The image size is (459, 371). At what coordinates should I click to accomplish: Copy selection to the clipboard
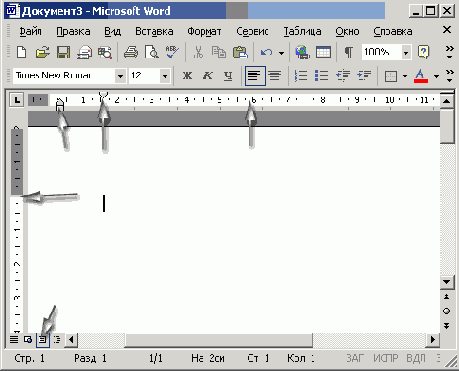point(219,52)
